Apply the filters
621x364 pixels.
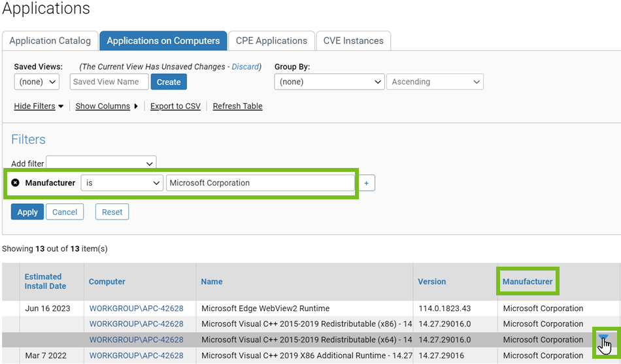pos(27,212)
